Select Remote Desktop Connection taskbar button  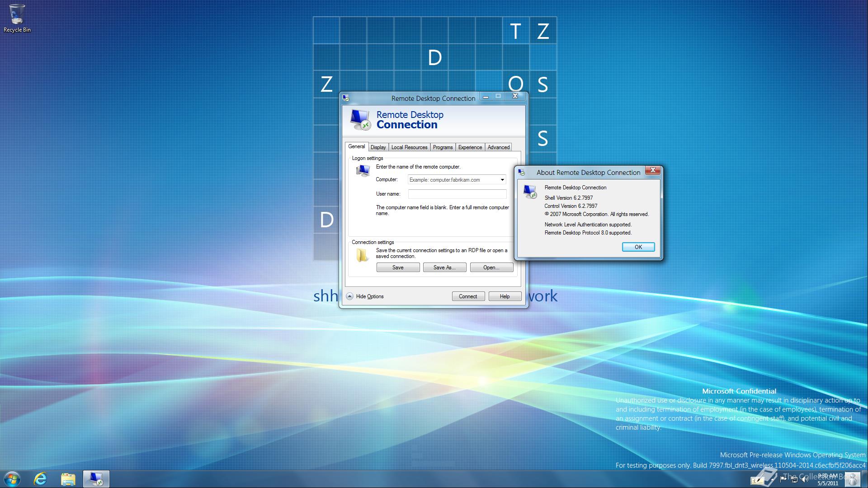pos(96,479)
